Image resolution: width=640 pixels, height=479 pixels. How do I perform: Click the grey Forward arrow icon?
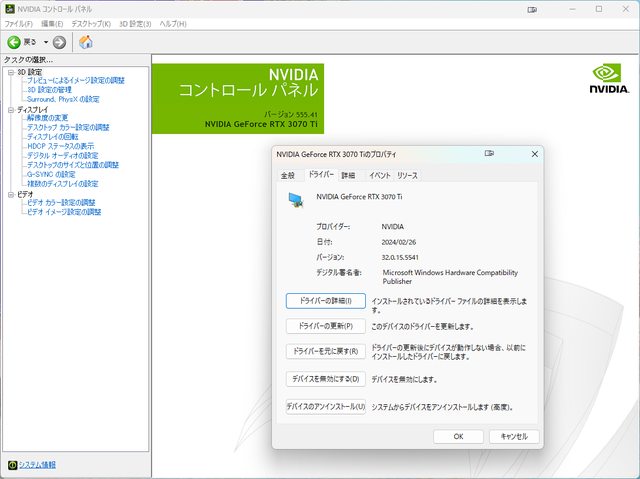coord(59,42)
